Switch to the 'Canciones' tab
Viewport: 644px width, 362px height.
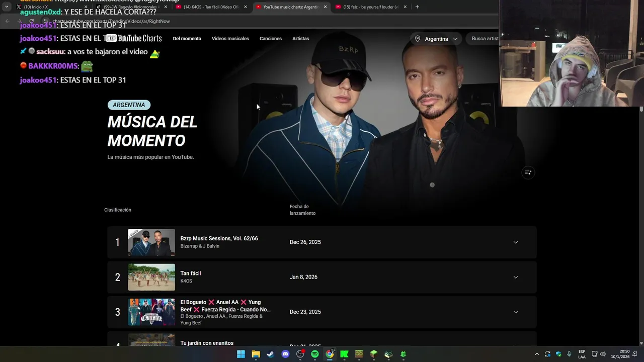[271, 39]
